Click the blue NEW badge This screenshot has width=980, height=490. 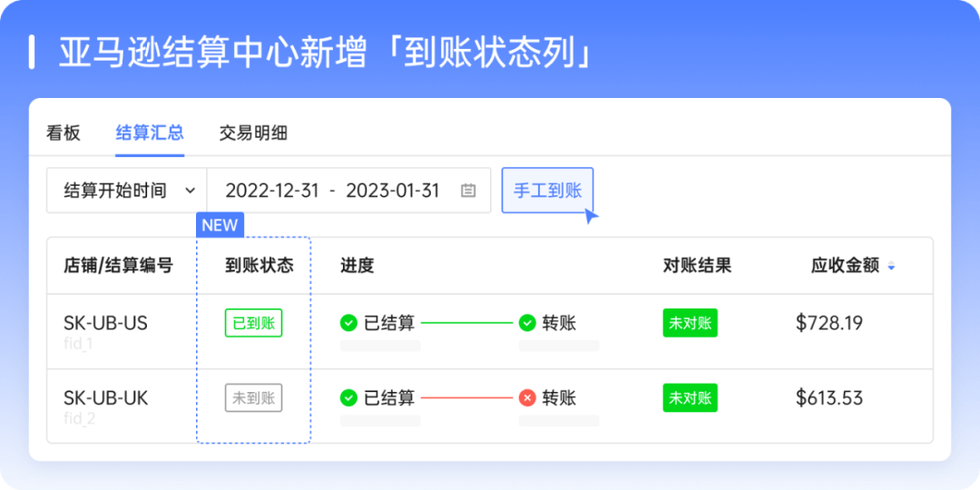[220, 225]
